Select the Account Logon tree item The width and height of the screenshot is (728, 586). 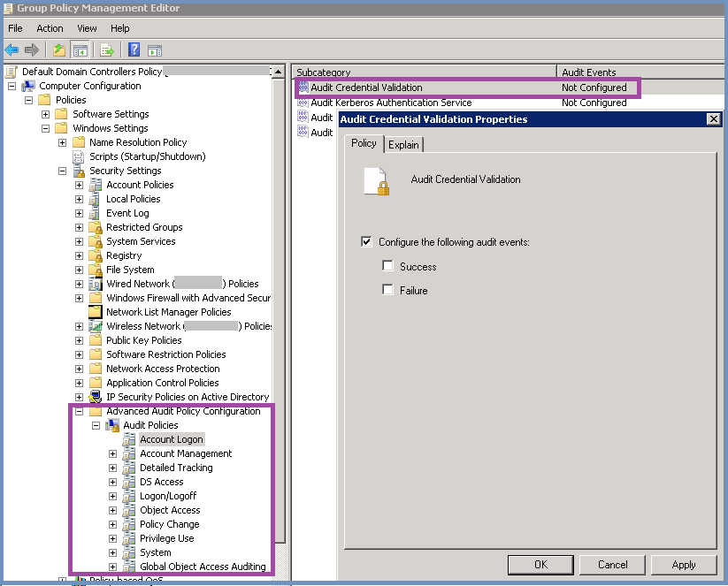(171, 438)
